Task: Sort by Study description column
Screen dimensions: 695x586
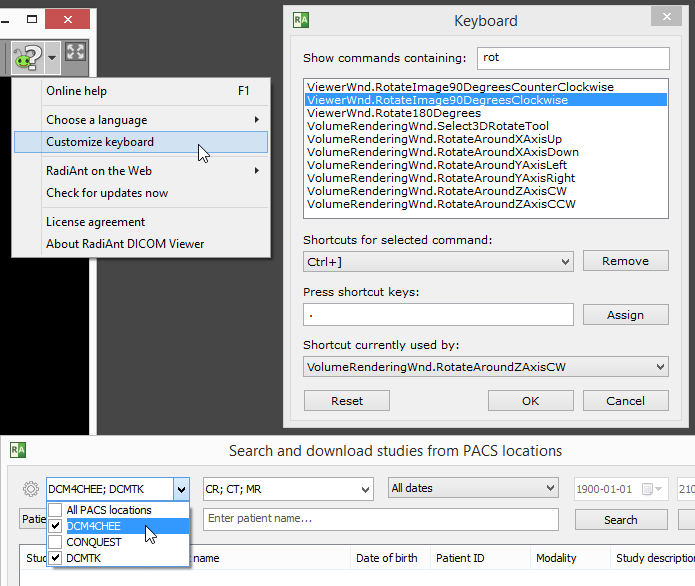Action: tap(653, 558)
